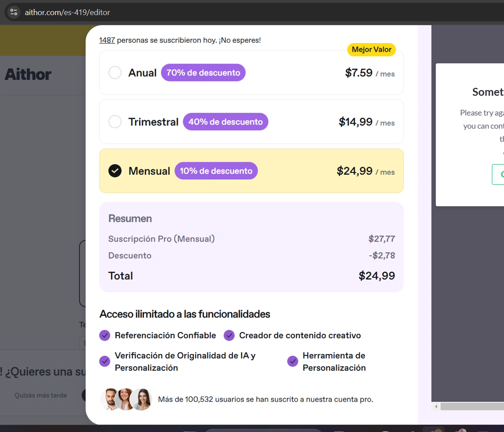Click the Anual plan label
504x432 pixels.
click(142, 73)
